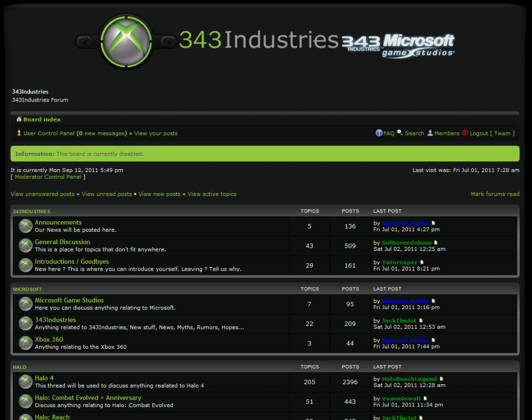Click the left arrow beside header orb
This screenshot has width=532, height=420.
tap(84, 41)
